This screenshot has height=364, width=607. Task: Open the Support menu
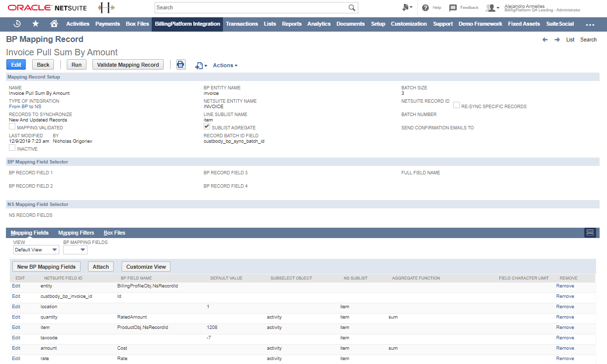(x=443, y=24)
